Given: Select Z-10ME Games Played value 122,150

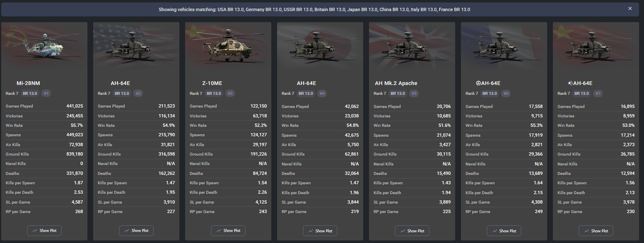Looking at the screenshot, I should click(259, 106).
